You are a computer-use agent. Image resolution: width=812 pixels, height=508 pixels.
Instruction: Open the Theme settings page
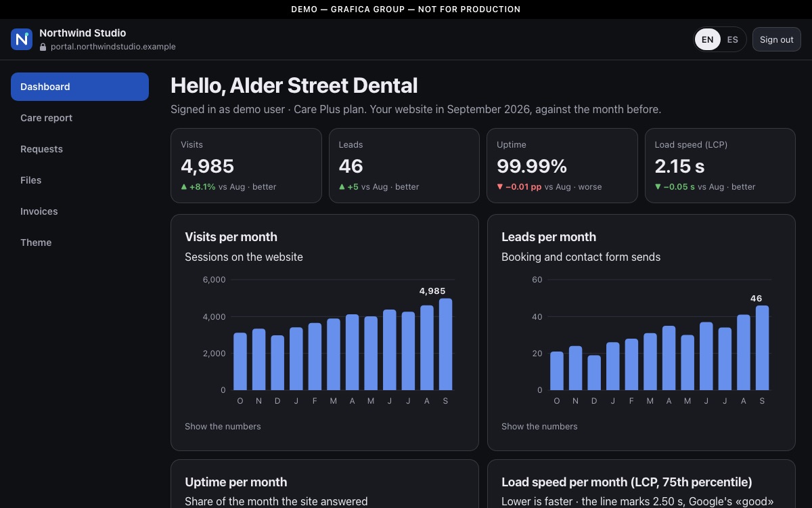pos(80,242)
